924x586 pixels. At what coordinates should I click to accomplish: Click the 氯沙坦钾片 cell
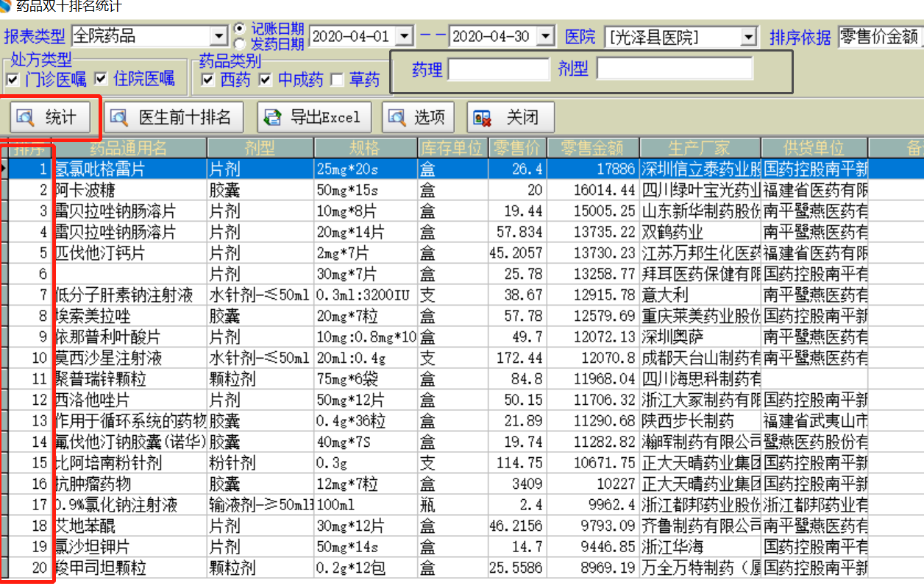click(129, 547)
